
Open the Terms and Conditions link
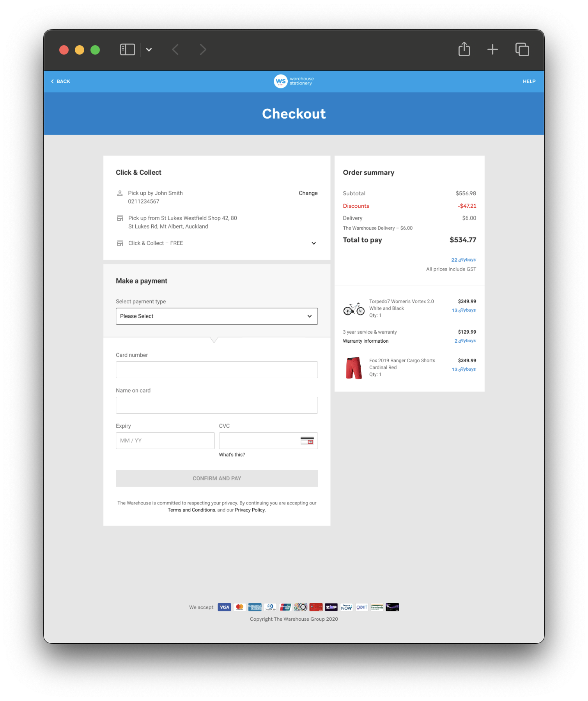(x=191, y=510)
